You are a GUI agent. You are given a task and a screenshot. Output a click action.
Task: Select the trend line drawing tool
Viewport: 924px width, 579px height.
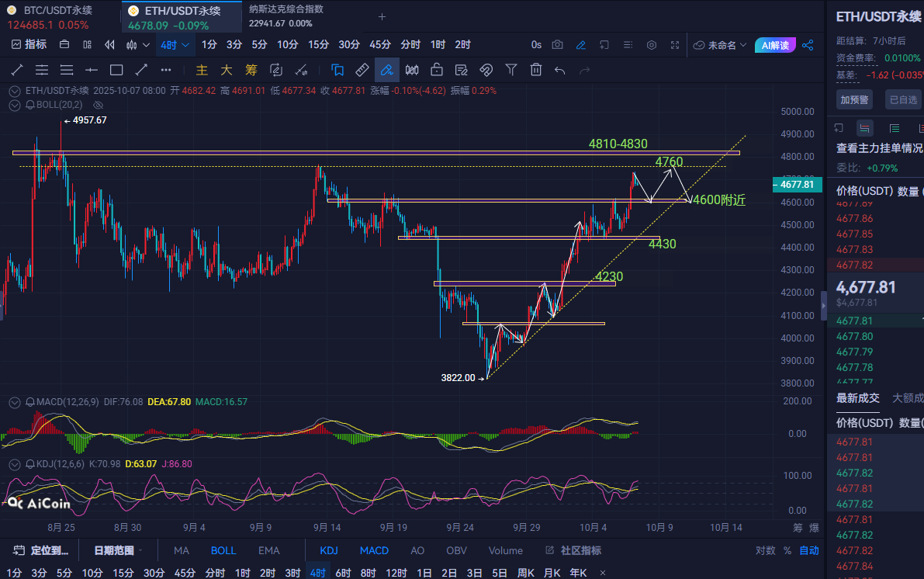pos(17,70)
